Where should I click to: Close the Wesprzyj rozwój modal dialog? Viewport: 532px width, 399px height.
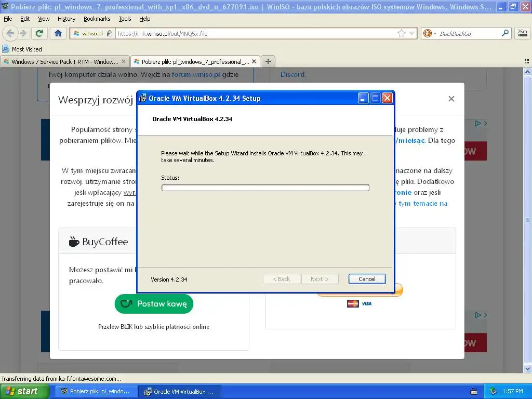point(451,99)
